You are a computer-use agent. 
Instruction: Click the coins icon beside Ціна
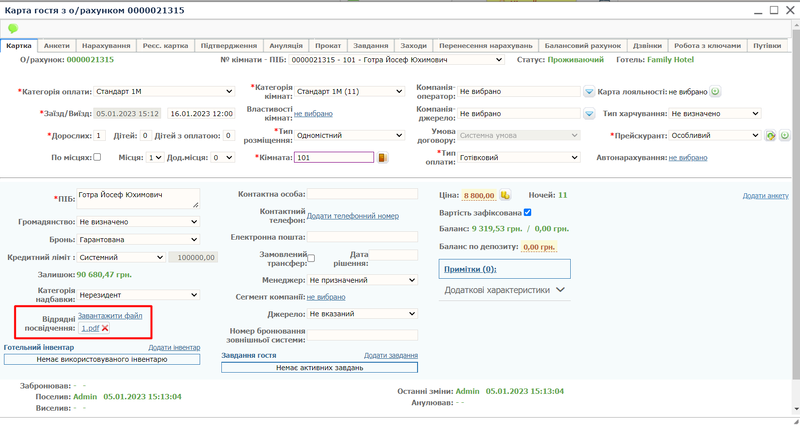tap(505, 195)
